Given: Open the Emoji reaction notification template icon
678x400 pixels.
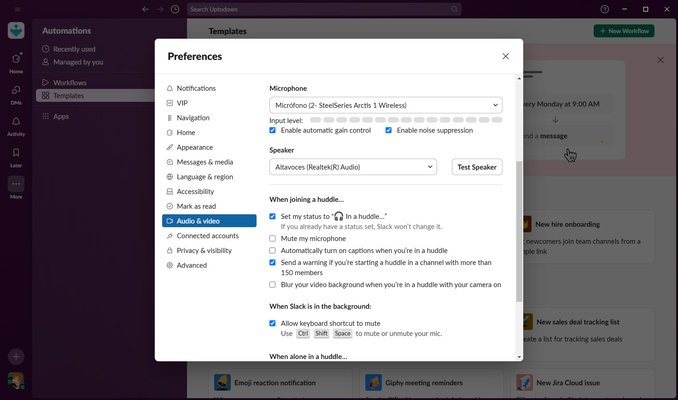Looking at the screenshot, I should (222, 382).
